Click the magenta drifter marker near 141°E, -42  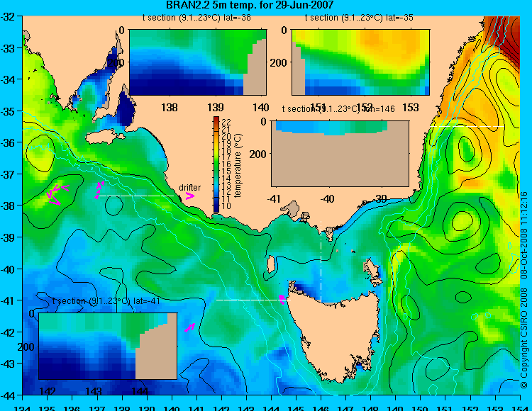click(190, 327)
